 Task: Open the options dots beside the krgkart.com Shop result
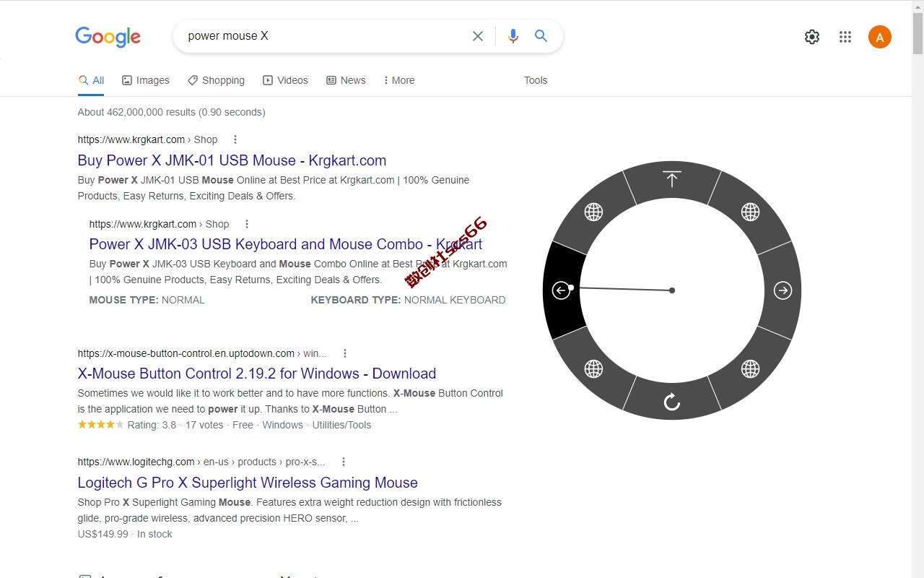pos(235,139)
